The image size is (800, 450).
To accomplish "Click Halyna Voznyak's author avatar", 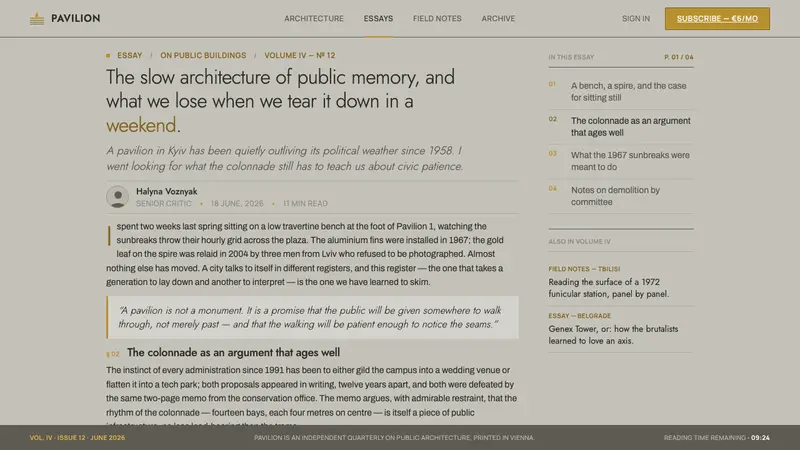I will pos(117,196).
